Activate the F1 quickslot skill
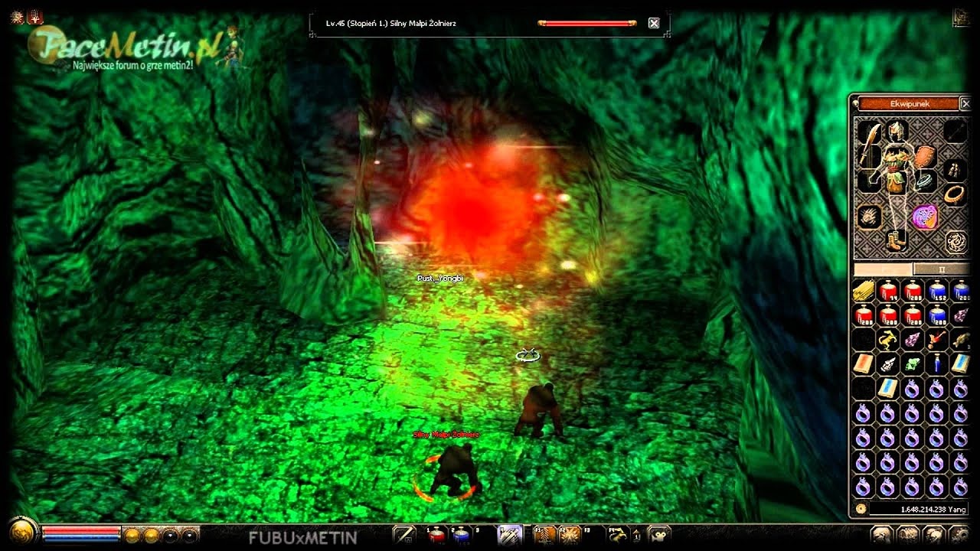 click(544, 536)
